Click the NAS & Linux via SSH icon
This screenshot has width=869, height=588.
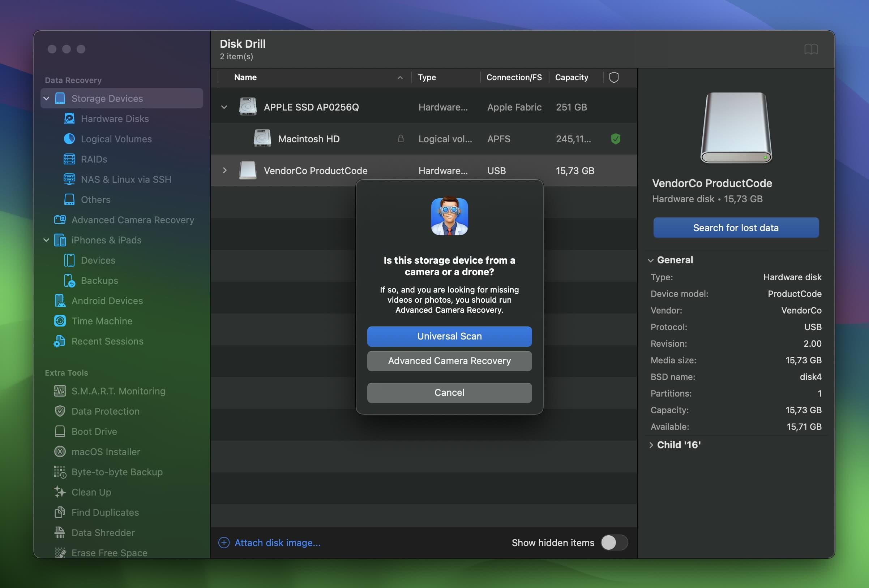[x=69, y=179]
